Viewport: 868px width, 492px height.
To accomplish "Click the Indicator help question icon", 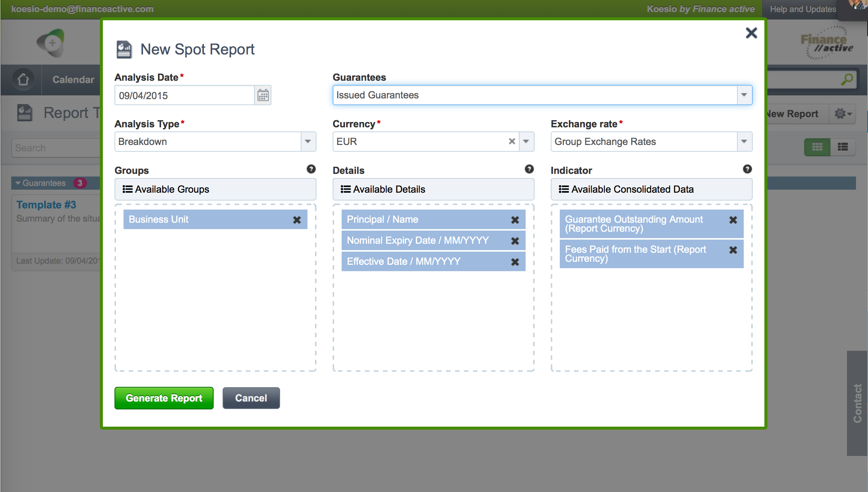I will tap(747, 169).
